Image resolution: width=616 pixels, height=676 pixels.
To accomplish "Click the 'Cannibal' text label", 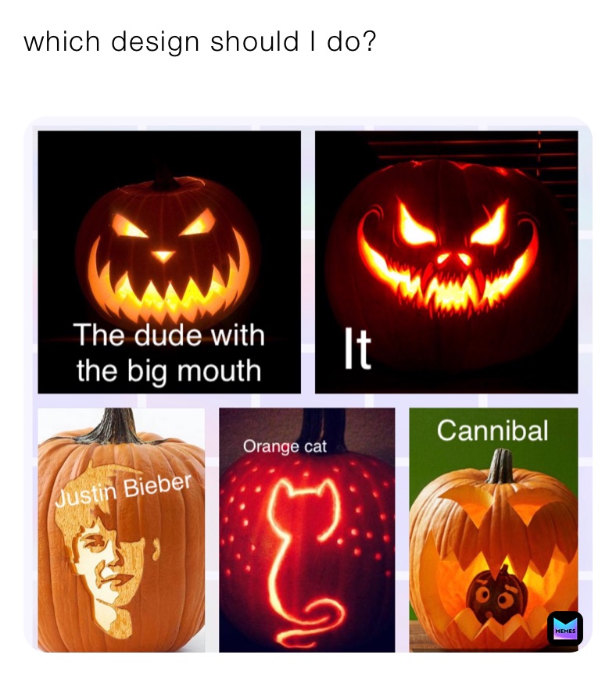I will 492,431.
